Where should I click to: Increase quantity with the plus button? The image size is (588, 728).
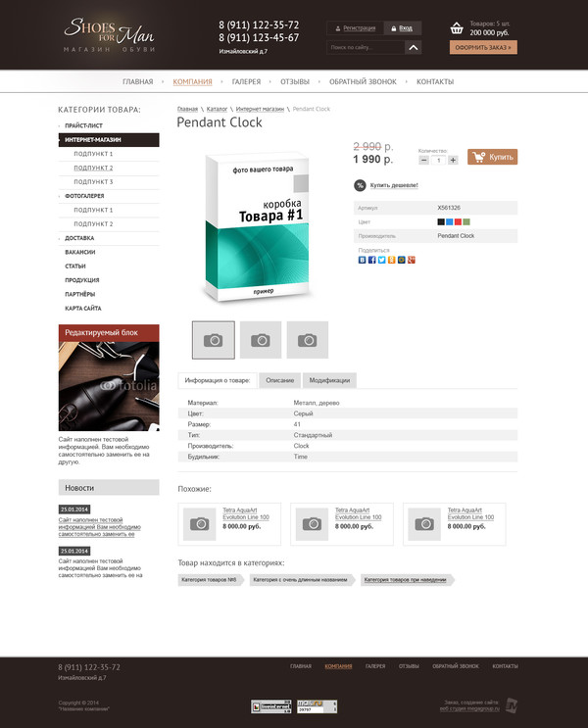453,160
